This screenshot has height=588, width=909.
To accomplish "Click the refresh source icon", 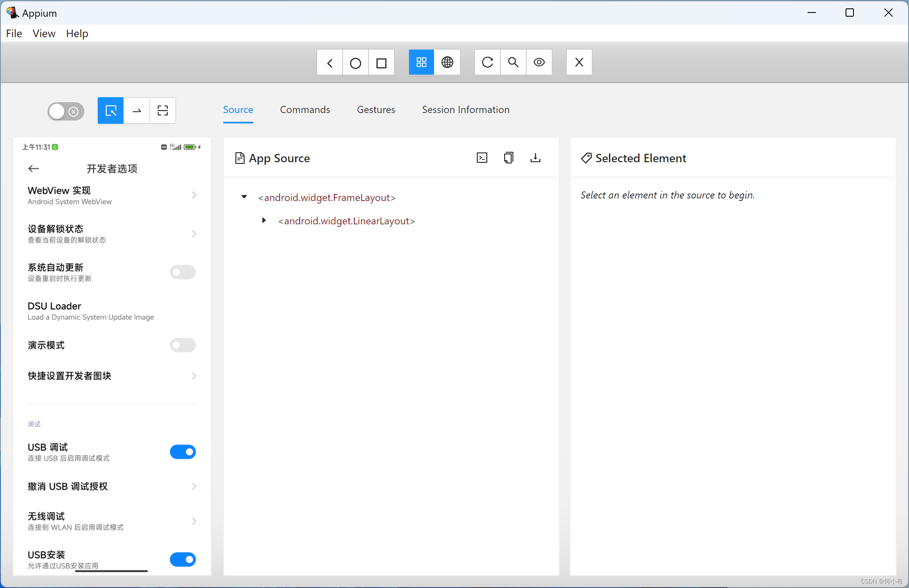I will 488,62.
